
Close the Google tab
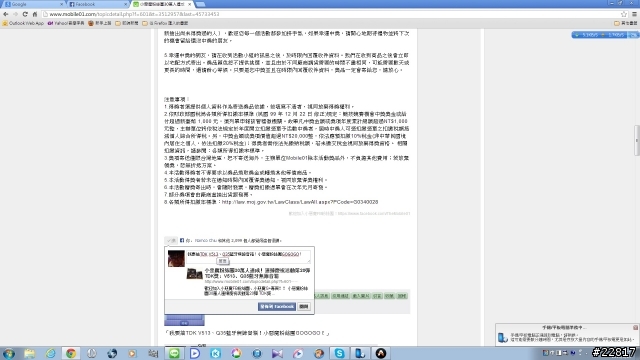tap(62, 4)
